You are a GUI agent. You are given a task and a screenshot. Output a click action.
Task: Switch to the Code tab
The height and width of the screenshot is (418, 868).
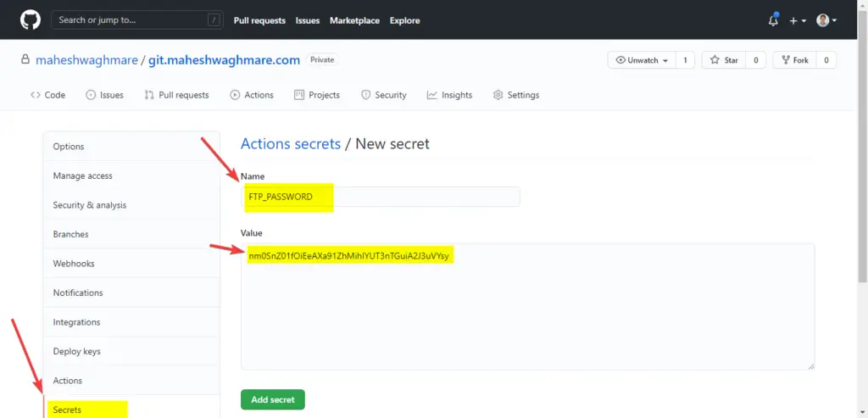pyautogui.click(x=47, y=95)
